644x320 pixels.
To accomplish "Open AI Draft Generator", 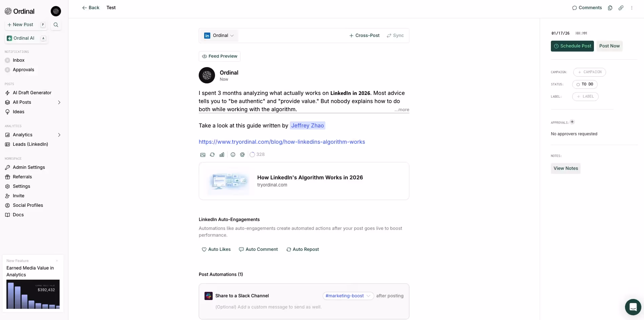I will (32, 93).
